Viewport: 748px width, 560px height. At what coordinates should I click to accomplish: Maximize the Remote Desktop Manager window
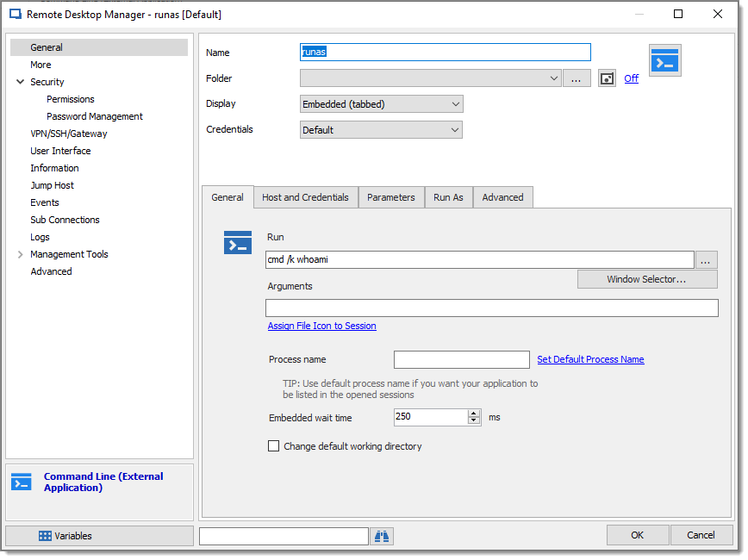click(678, 14)
